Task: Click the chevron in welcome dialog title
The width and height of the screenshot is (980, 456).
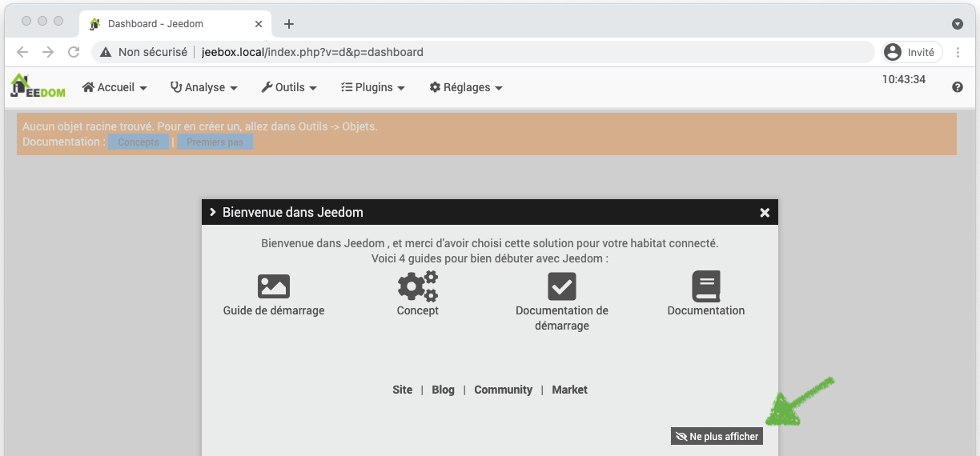Action: (x=212, y=212)
